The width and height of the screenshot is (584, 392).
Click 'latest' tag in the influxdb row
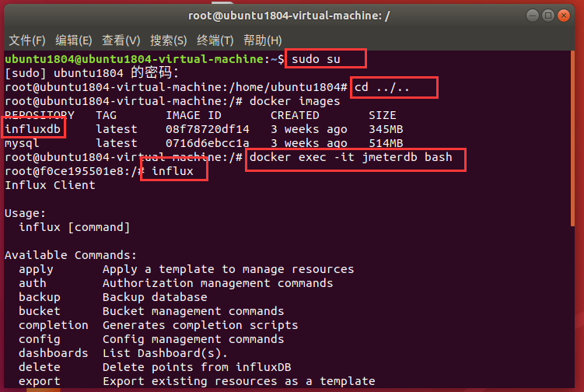coord(117,129)
